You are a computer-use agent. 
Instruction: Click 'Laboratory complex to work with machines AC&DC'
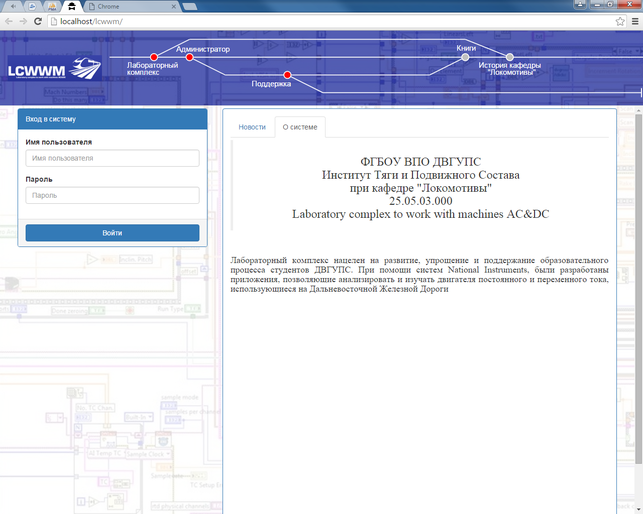pos(420,214)
